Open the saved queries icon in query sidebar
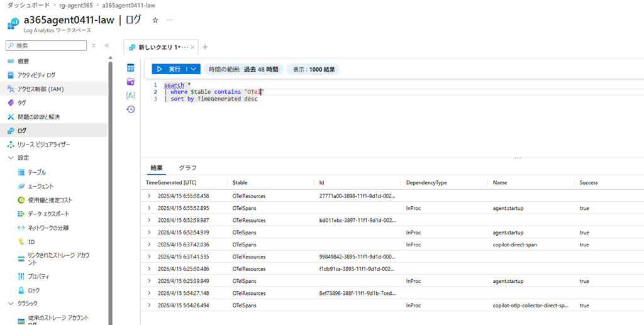Image resolution: width=644 pixels, height=325 pixels. [x=131, y=82]
